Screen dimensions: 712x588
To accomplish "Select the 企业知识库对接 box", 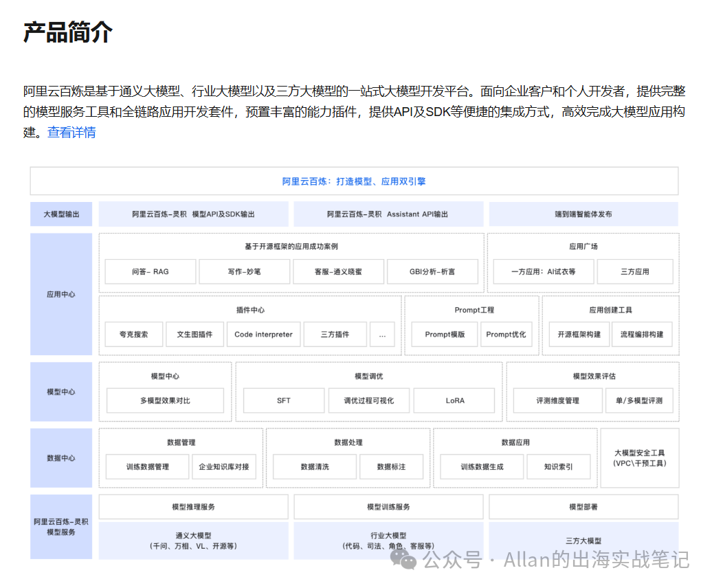I will 224,467.
